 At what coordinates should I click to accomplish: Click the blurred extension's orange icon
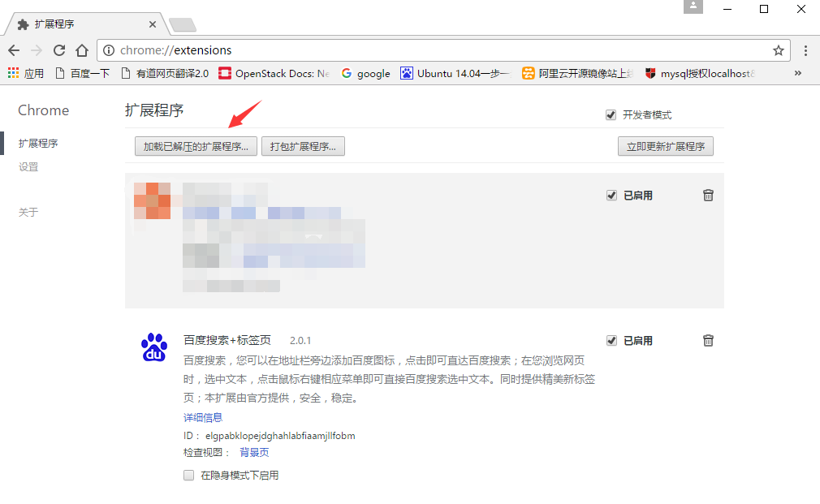(152, 200)
